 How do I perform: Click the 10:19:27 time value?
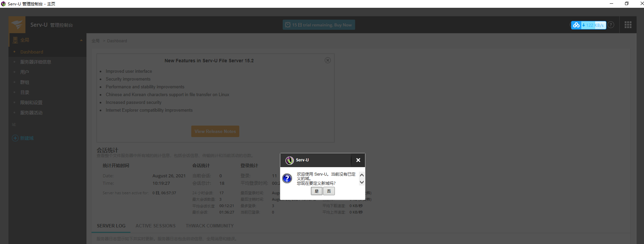161,183
